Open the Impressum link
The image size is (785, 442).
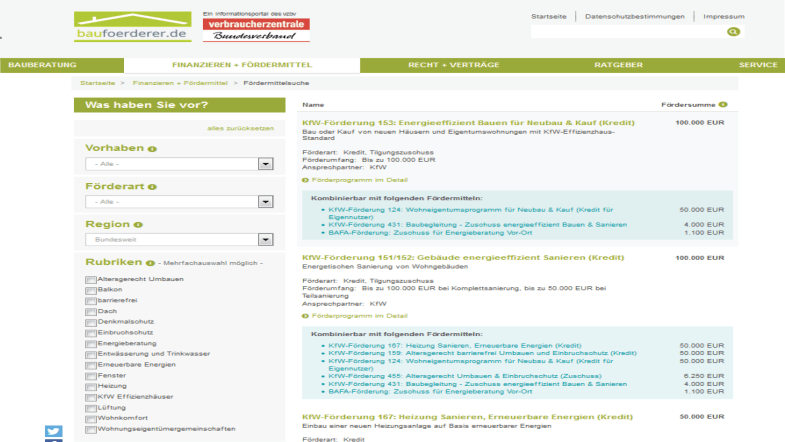click(x=723, y=17)
